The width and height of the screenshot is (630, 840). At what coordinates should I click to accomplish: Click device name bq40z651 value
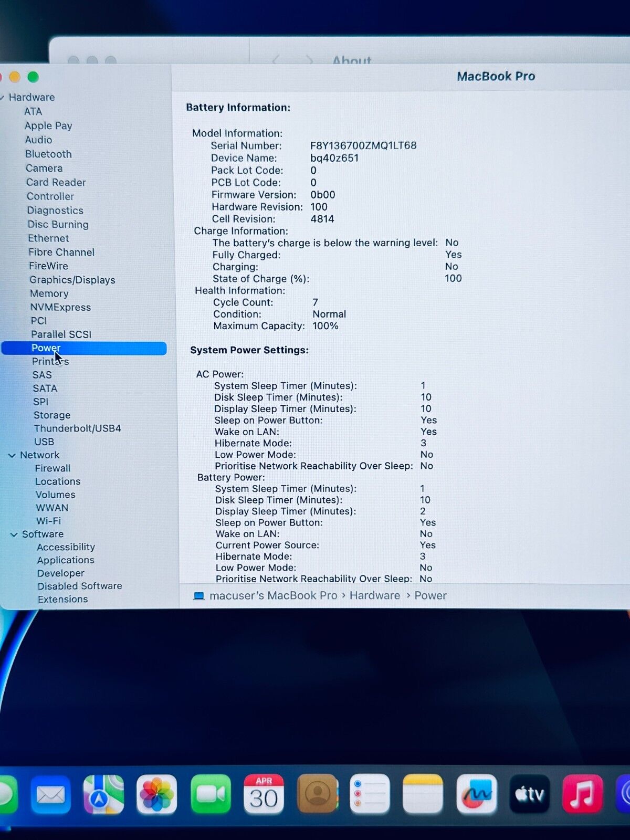(x=334, y=158)
